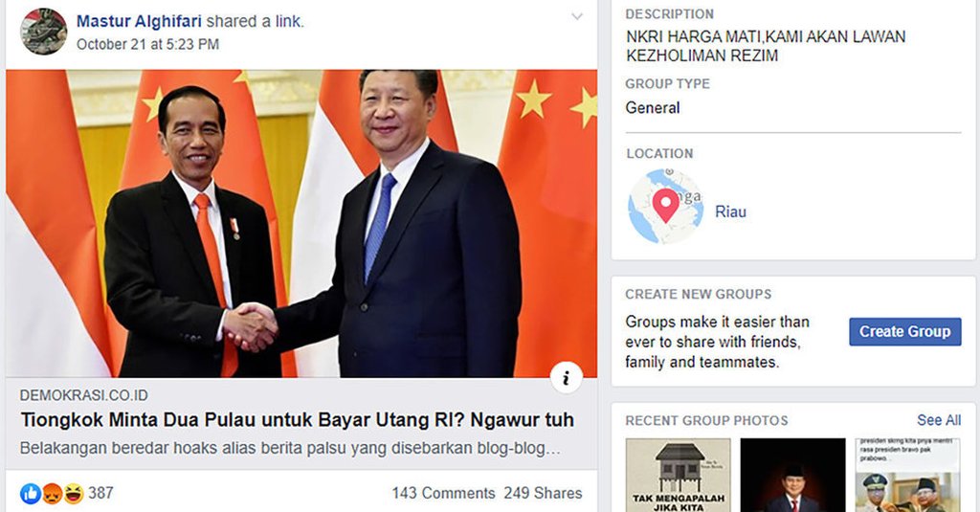Click the Like reaction icon
The image size is (980, 512).
pos(30,494)
